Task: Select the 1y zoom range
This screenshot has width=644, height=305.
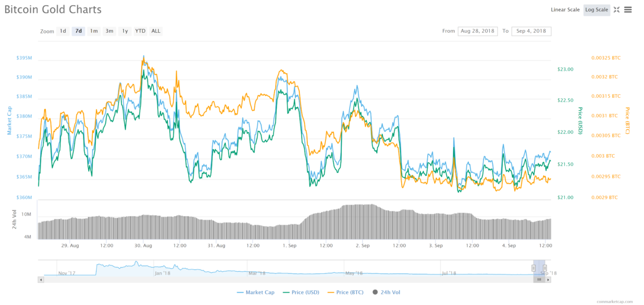Action: click(x=124, y=31)
